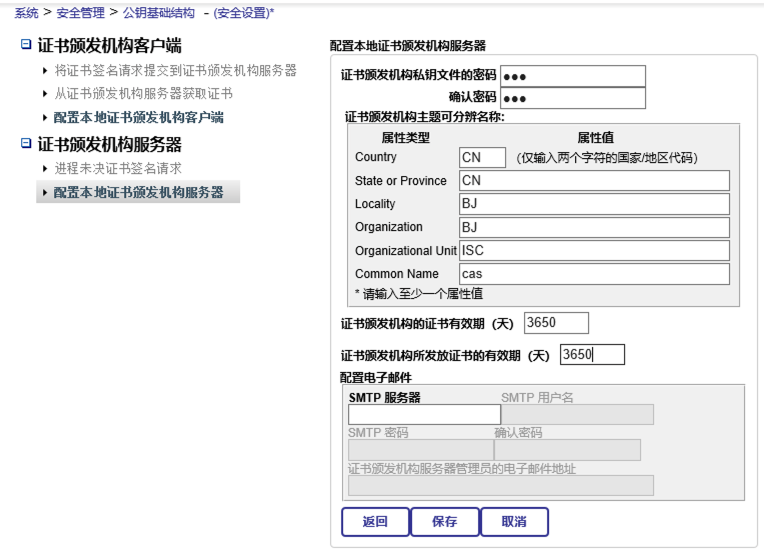Collapse the 证书颁发机构客户端 section
Image resolution: width=764 pixels, height=555 pixels.
click(x=26, y=47)
